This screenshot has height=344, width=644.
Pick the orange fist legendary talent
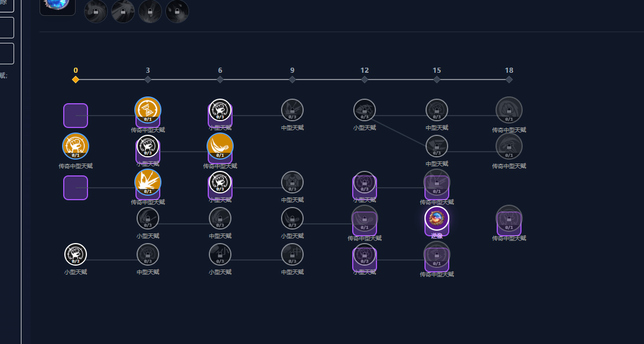[76, 145]
